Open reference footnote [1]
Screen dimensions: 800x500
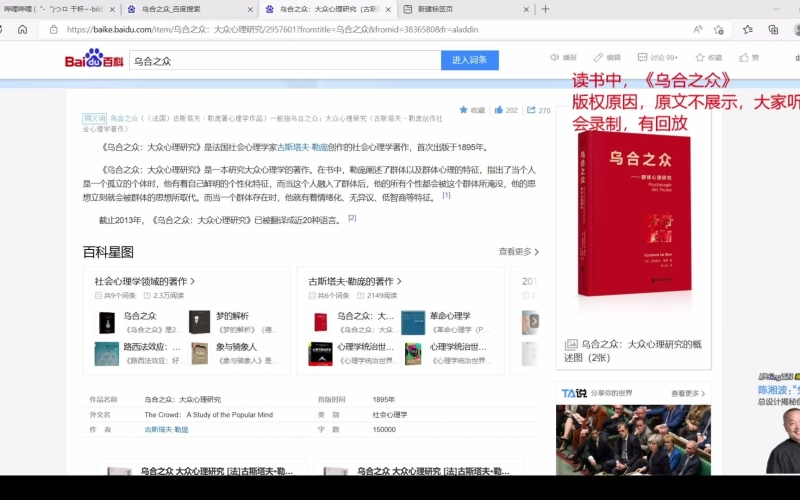coord(446,195)
